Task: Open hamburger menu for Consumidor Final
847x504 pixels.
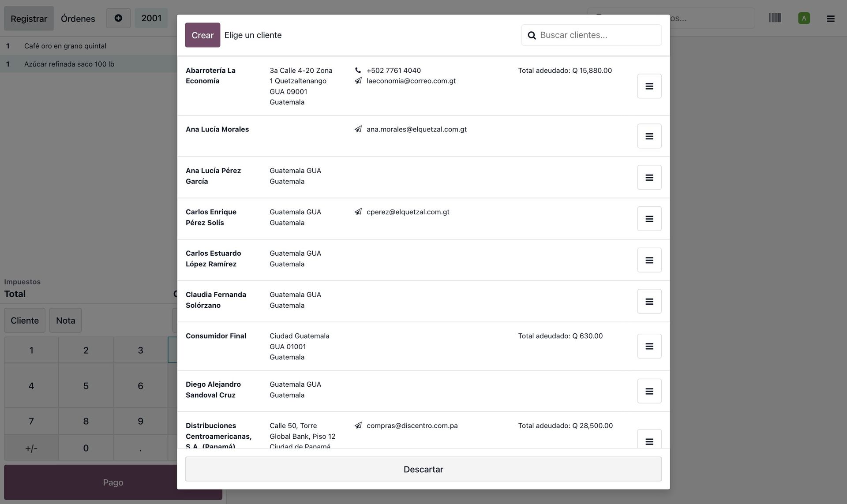Action: click(x=649, y=346)
